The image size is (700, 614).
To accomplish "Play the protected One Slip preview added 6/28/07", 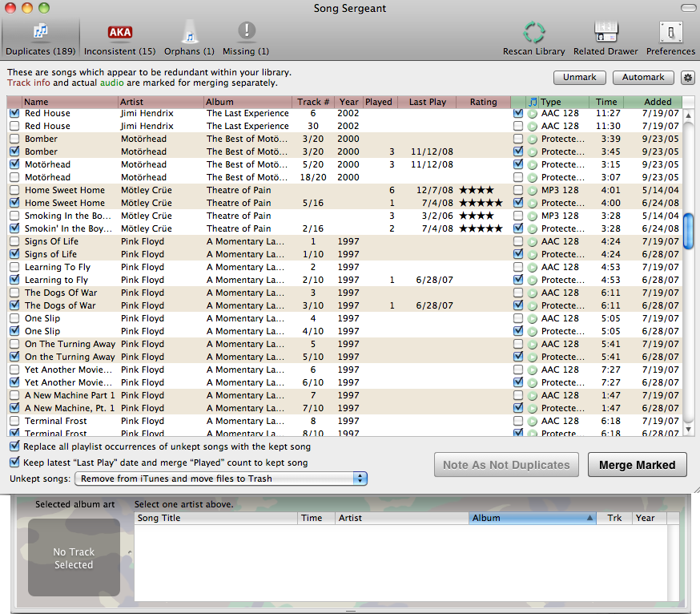I will (532, 332).
